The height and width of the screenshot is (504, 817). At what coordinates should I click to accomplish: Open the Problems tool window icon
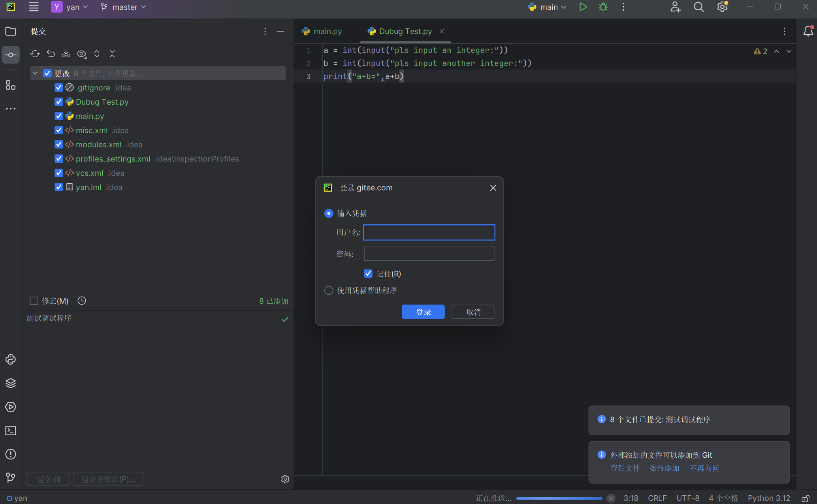point(11,454)
